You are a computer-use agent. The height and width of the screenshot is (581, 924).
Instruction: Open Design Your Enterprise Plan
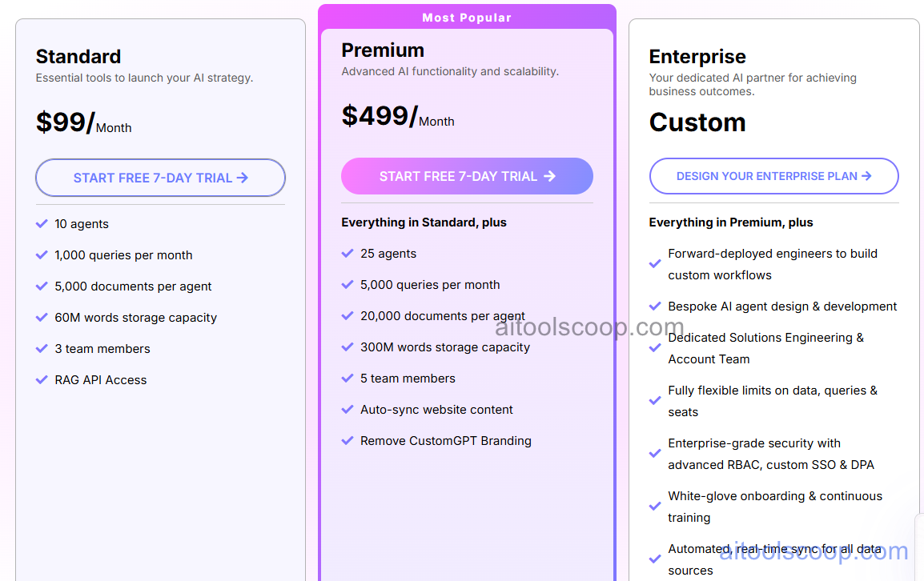[x=773, y=176]
